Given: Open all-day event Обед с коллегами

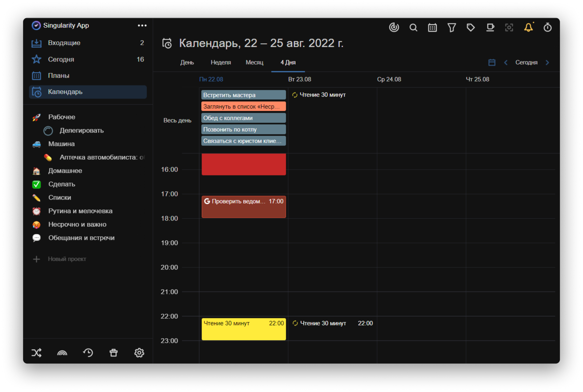Looking at the screenshot, I should point(244,118).
